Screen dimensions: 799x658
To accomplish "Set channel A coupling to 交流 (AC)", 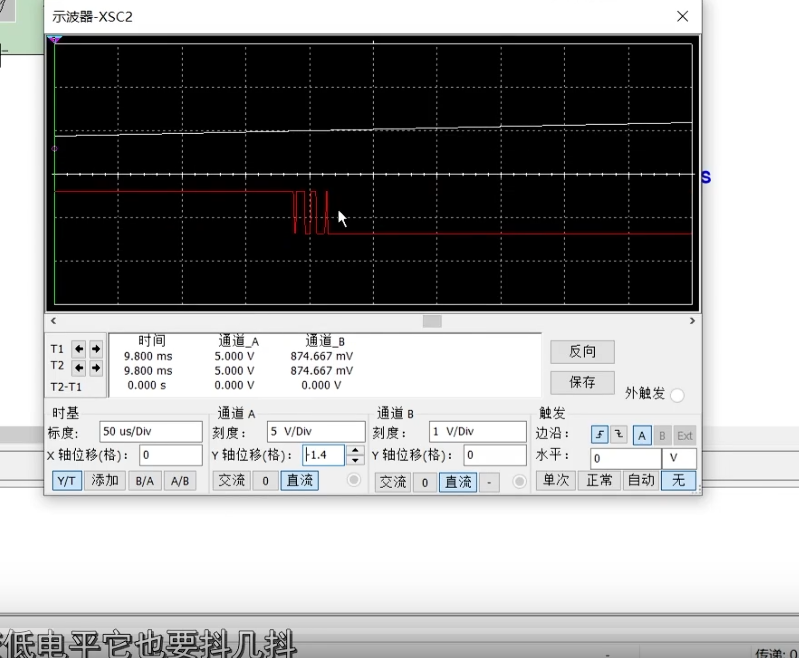I will 232,481.
